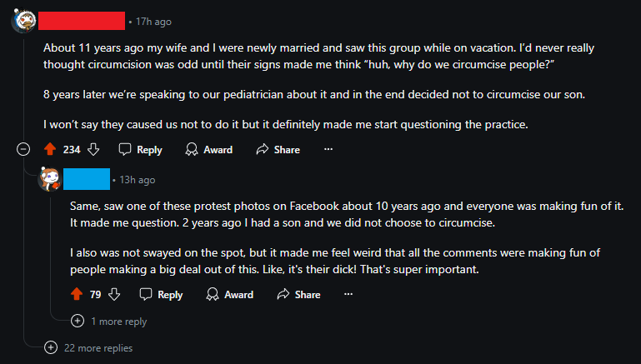Share the top comment
Viewport: 641px width, 364px height.
[x=278, y=150]
